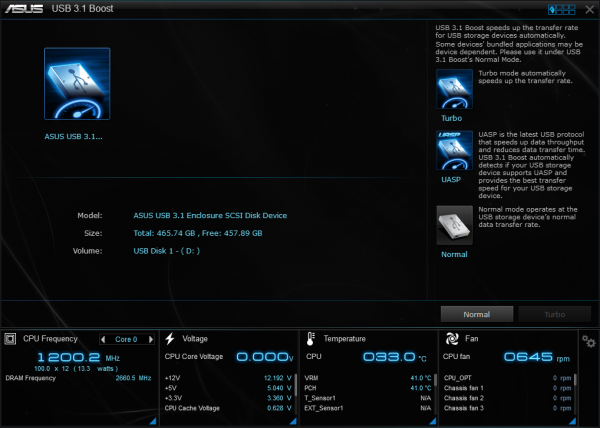Viewport: 600px width, 428px height.
Task: Click the CPU Frequency chip icon
Action: click(10, 339)
